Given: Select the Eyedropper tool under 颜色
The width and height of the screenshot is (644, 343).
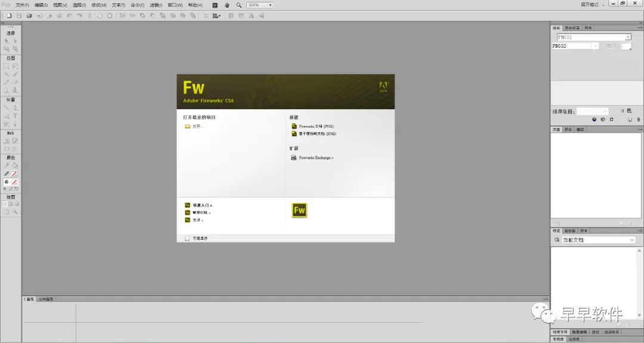Looking at the screenshot, I should point(7,166).
